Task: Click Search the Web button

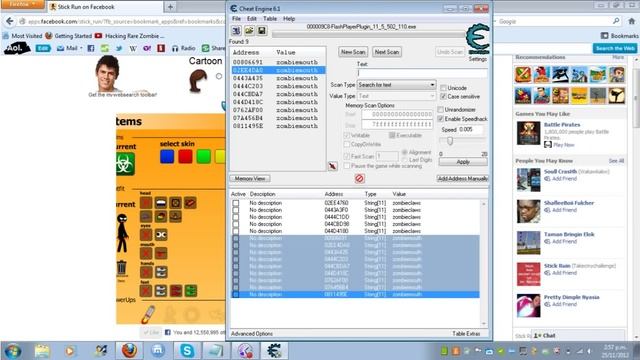Action: point(615,48)
